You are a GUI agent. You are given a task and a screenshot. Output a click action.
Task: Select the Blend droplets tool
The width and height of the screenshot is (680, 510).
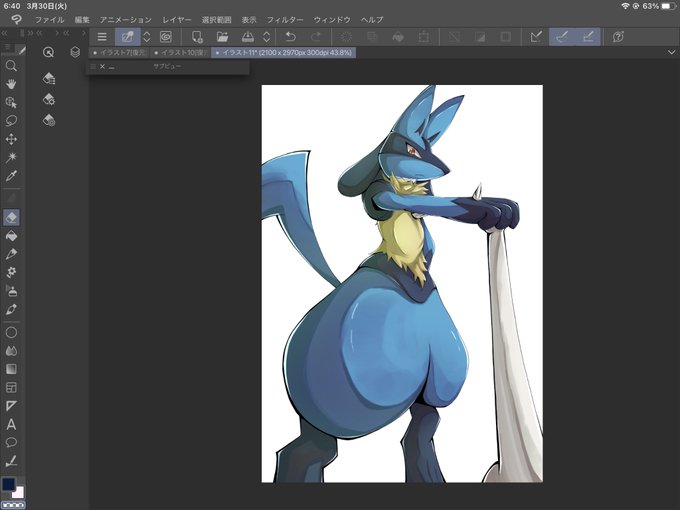(x=11, y=351)
